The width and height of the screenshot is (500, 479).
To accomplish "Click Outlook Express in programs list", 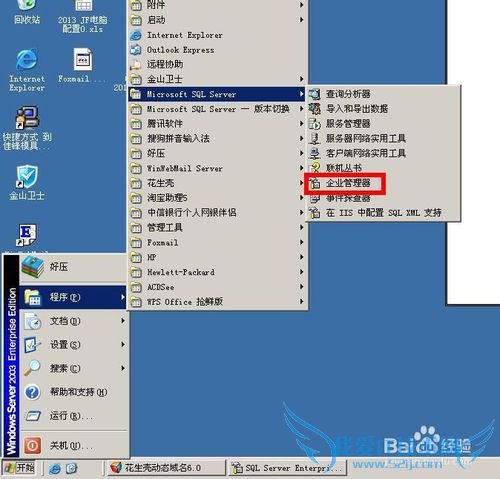I will (218, 50).
